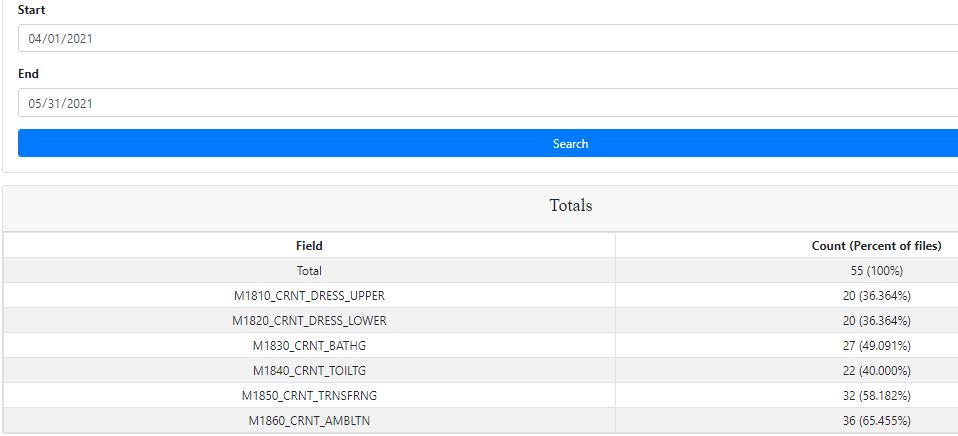Select the M1810_CRNT_DRESS_UPPER row
Screen dimensions: 958x436
coord(309,296)
